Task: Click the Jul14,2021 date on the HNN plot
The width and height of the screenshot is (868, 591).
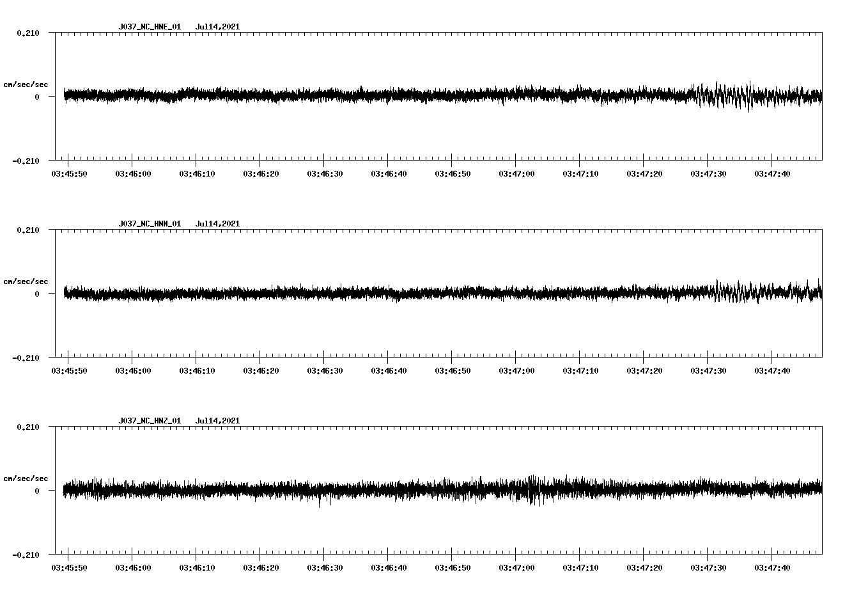Action: [217, 224]
